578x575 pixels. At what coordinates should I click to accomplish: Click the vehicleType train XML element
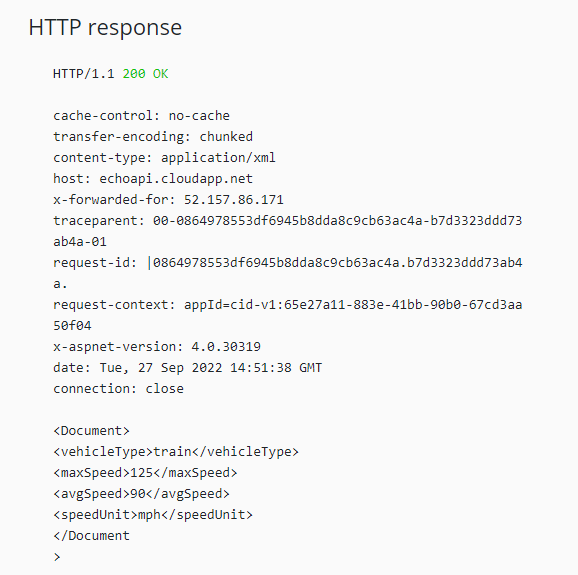[x=176, y=452]
